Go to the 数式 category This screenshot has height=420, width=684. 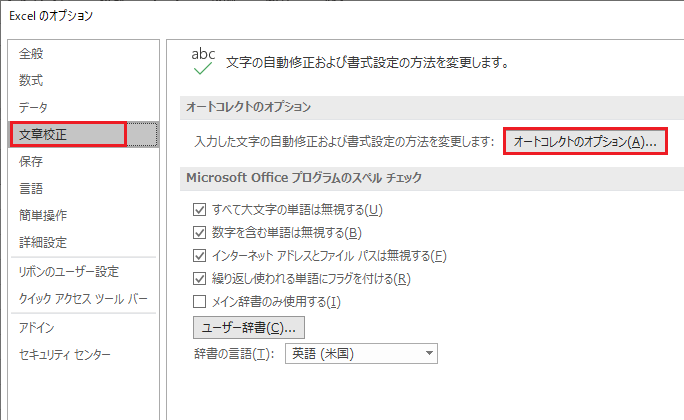coord(32,80)
